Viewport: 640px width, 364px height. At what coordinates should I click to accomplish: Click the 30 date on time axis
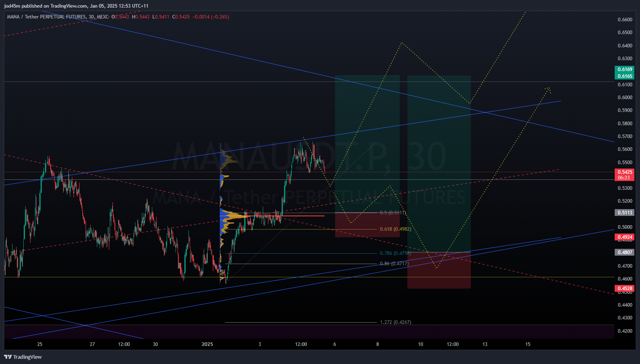pos(155,344)
